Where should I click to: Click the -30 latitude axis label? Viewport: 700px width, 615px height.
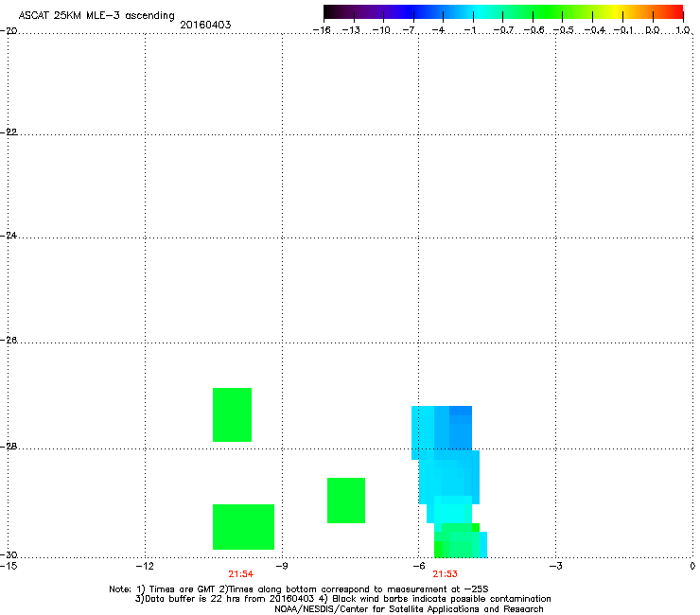(9, 555)
